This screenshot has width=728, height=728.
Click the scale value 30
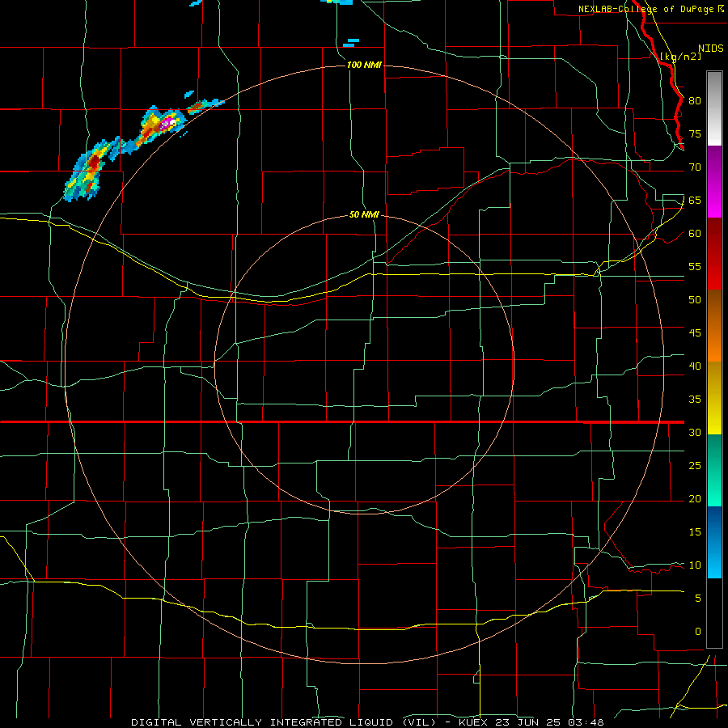(695, 432)
